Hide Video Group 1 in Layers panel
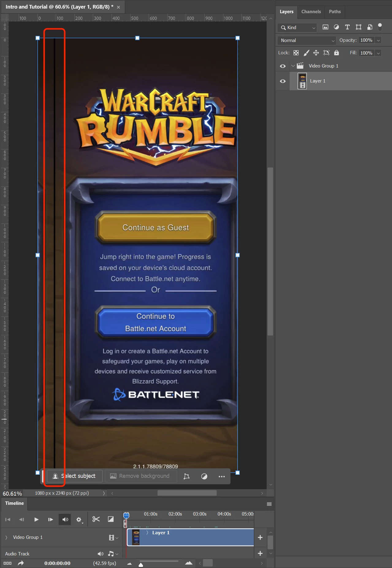 pyautogui.click(x=283, y=66)
